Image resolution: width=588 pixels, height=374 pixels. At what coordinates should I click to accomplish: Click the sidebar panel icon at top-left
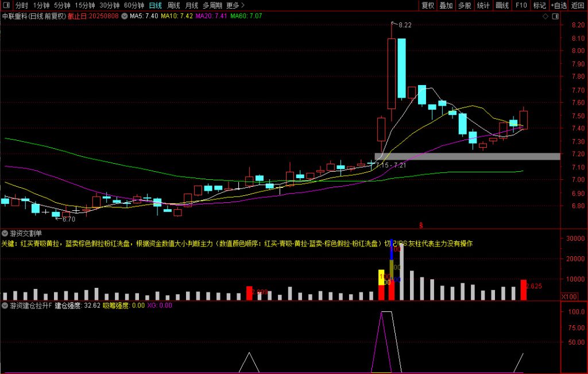(x=6, y=5)
